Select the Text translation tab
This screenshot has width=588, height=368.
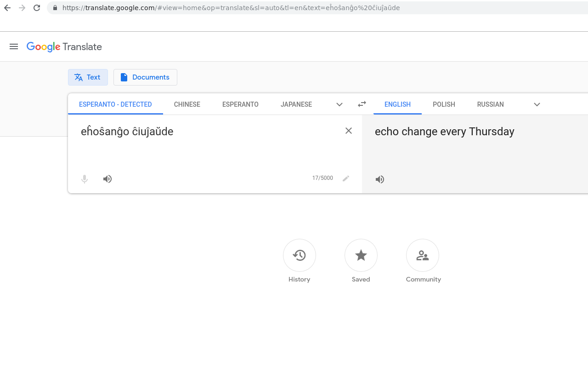88,77
